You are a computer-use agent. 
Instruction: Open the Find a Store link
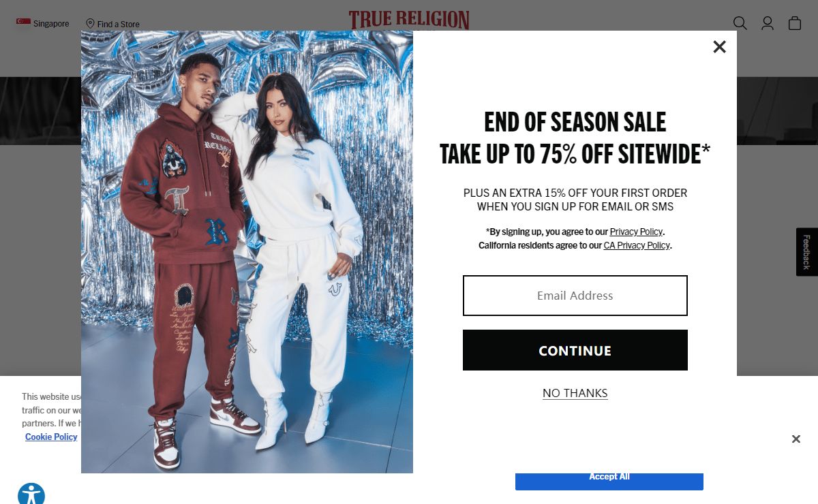click(118, 24)
